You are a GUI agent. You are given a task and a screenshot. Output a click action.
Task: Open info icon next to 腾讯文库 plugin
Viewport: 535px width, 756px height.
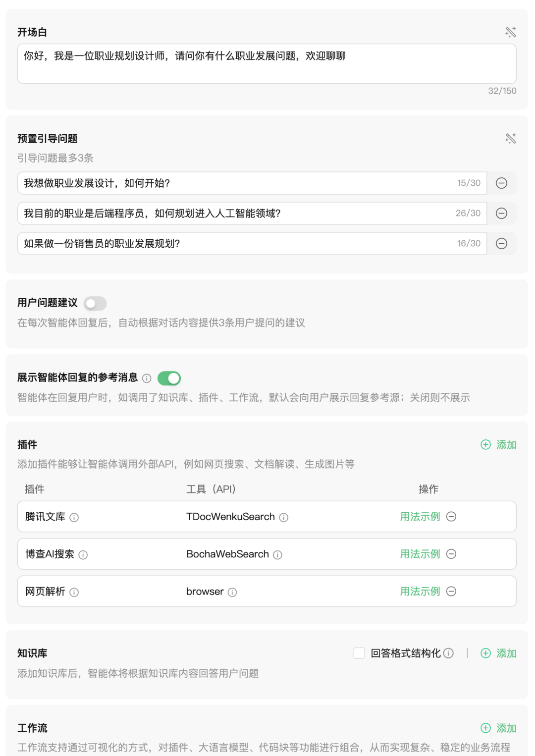coord(74,518)
